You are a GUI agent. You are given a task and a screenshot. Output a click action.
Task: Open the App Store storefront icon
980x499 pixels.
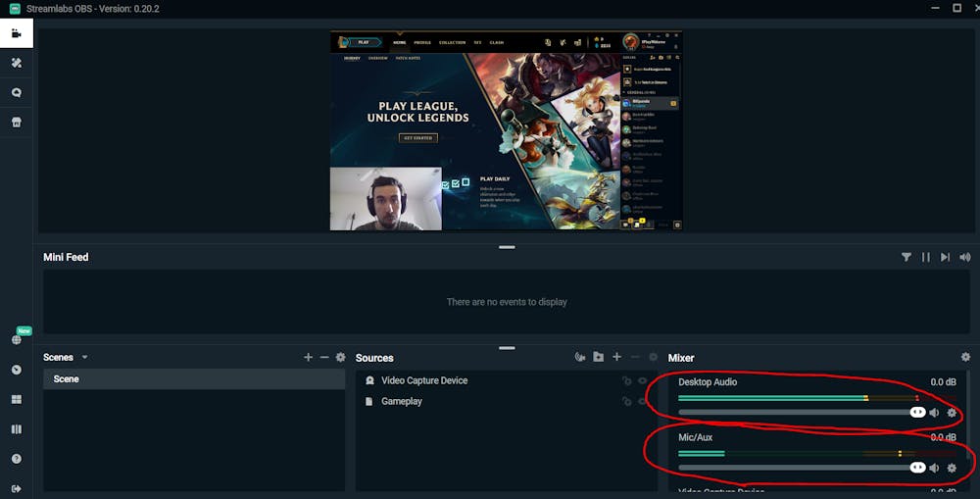17,122
